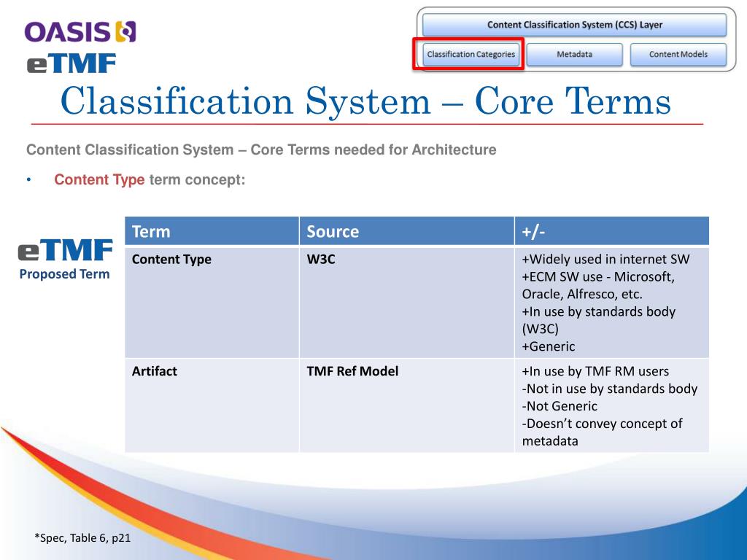The height and width of the screenshot is (560, 747).
Task: Click the Source column header
Action: (x=407, y=231)
